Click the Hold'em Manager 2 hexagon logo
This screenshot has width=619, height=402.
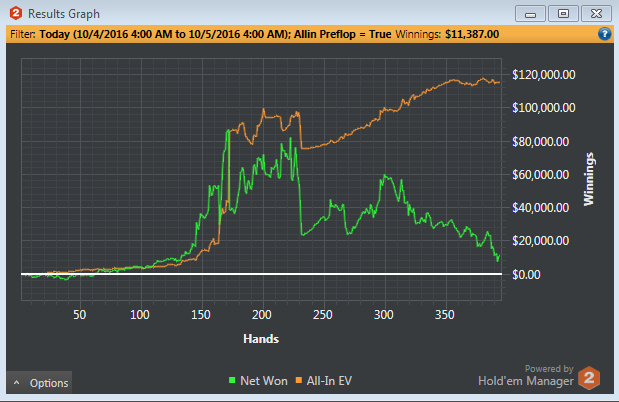point(589,378)
